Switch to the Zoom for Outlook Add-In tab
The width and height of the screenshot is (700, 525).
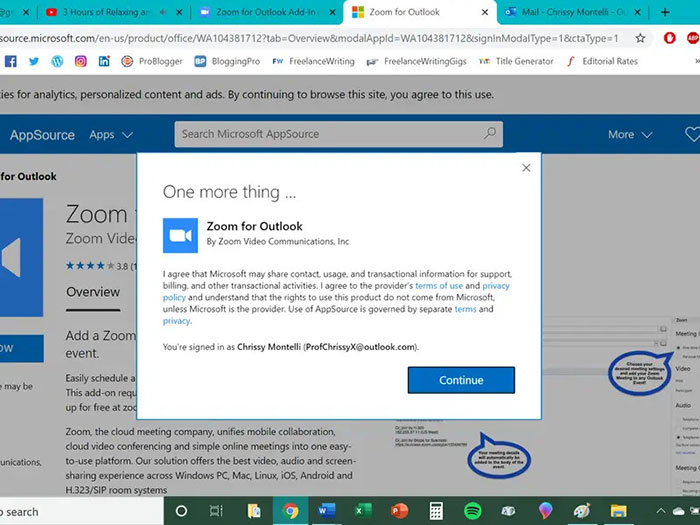click(x=266, y=12)
